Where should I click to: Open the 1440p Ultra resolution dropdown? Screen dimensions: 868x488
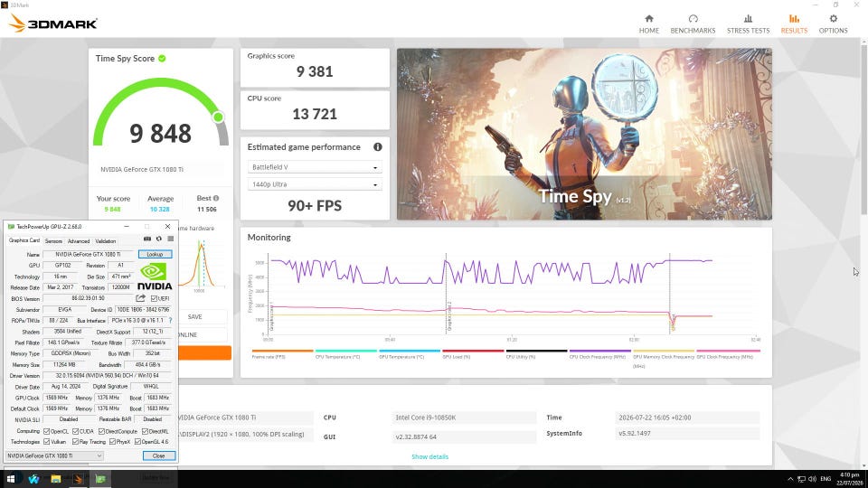click(315, 184)
